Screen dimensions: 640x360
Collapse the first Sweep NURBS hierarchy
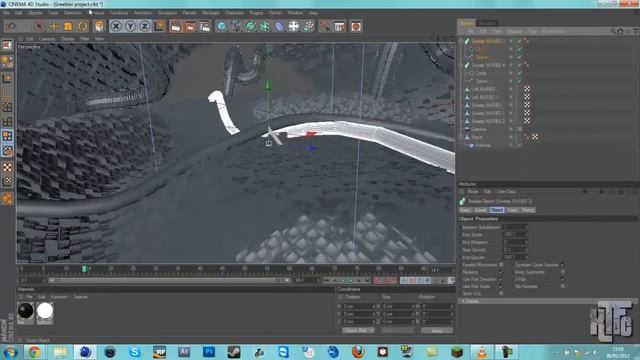tap(461, 41)
